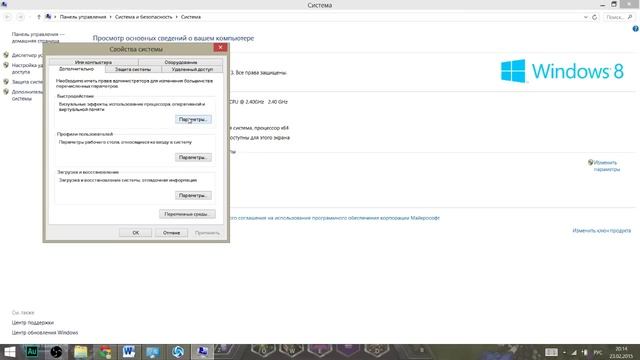Open the Windows Start button
This screenshot has height=360, width=640.
coord(9,352)
